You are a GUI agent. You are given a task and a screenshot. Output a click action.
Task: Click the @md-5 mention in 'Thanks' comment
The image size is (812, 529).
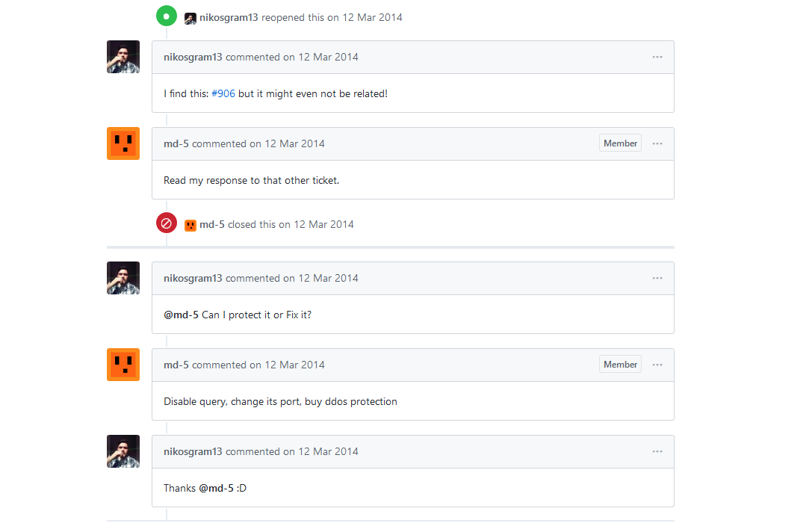216,489
